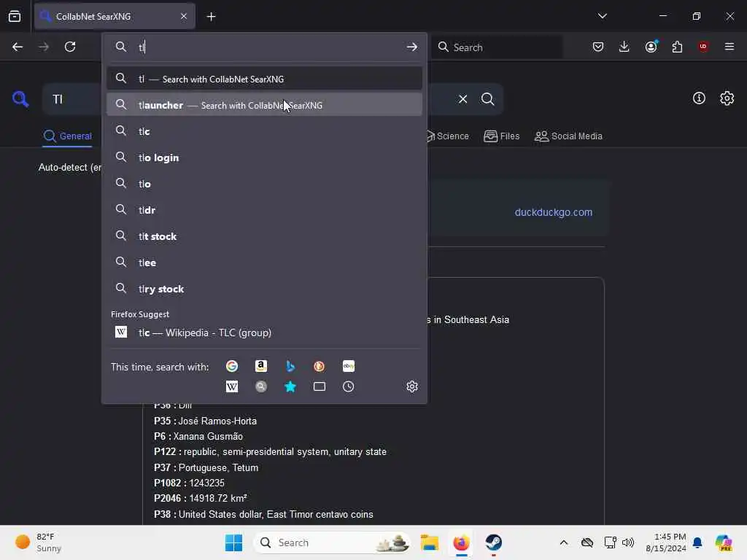Open search settings gear in the urlbar dropdown

412,386
